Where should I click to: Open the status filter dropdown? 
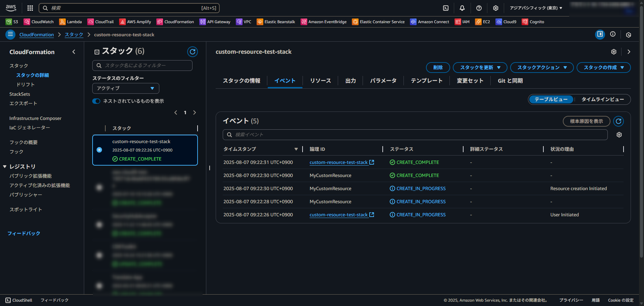(x=126, y=88)
